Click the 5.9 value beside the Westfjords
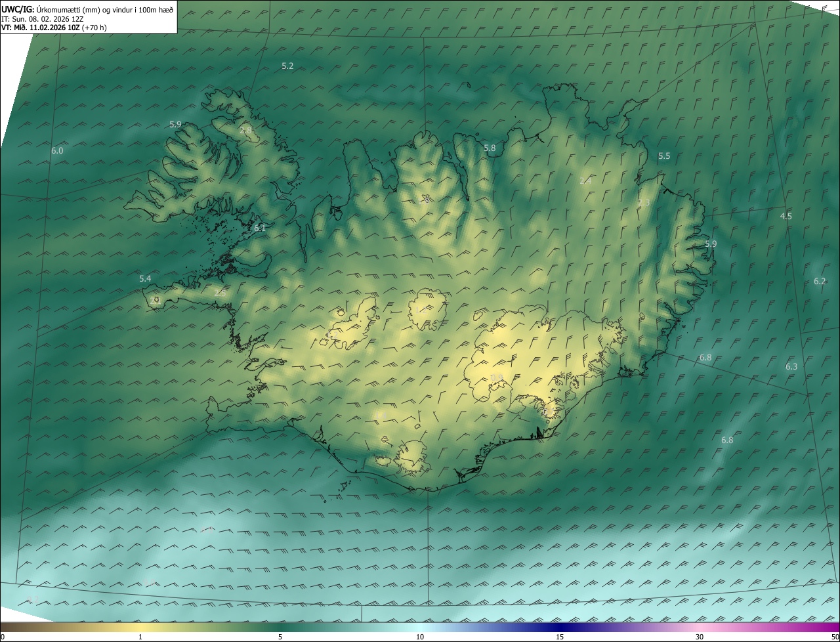This screenshot has width=840, height=642. (175, 124)
